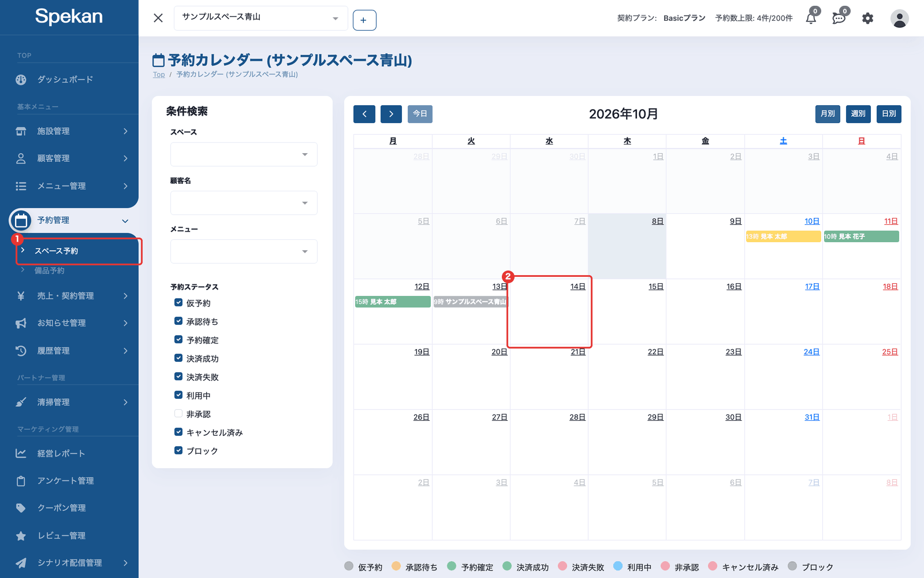Go to previous month arrow
The width and height of the screenshot is (924, 578).
(364, 114)
